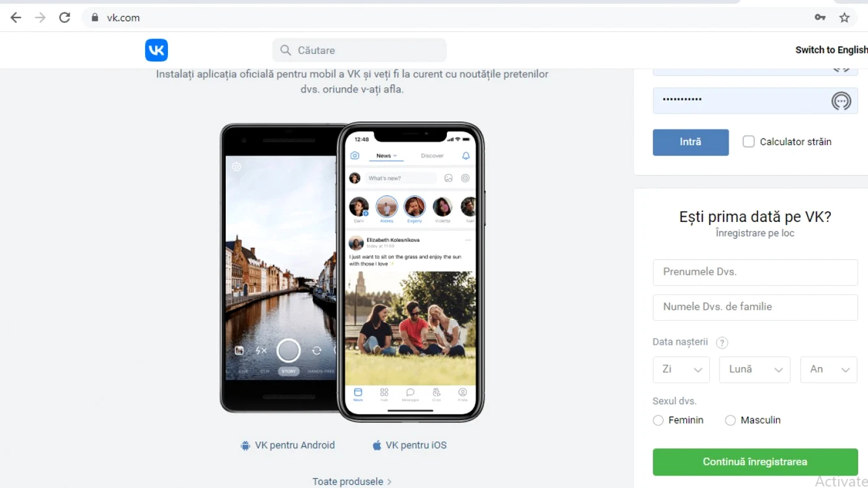Screen dimensions: 868x488
Task: Click the iPhone VK news feed image
Action: (411, 271)
